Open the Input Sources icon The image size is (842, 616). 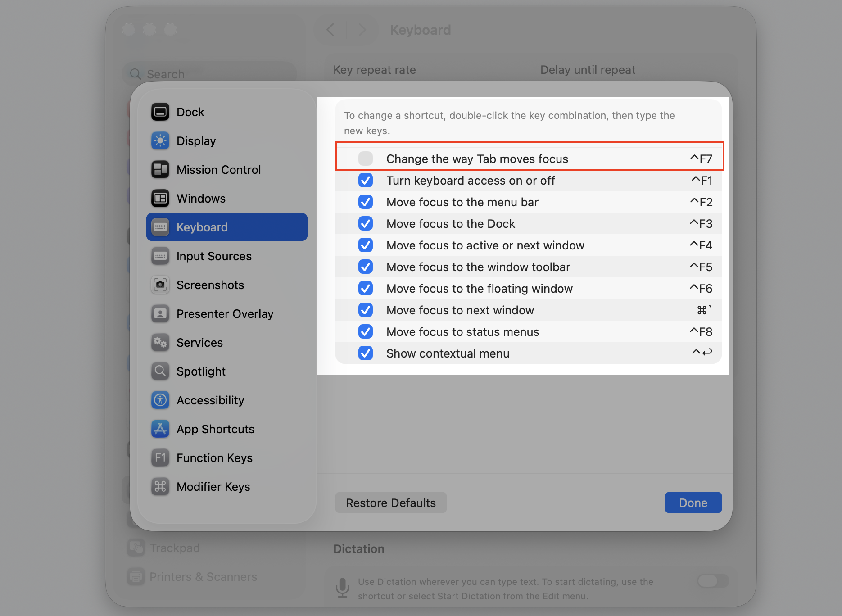160,256
